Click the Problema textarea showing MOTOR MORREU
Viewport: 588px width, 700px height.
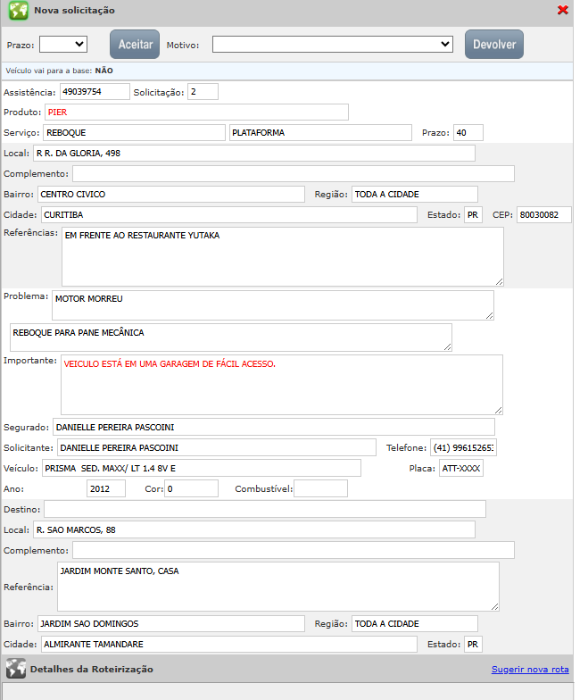[x=273, y=305]
